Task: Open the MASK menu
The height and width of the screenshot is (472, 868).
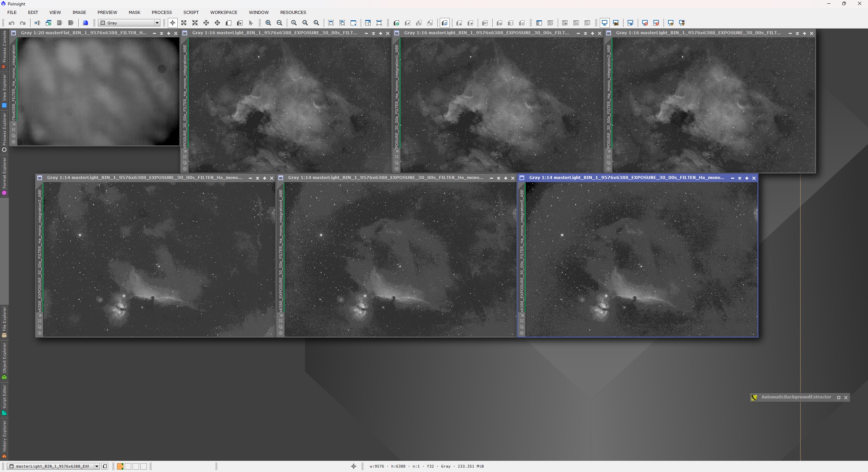Action: tap(134, 12)
